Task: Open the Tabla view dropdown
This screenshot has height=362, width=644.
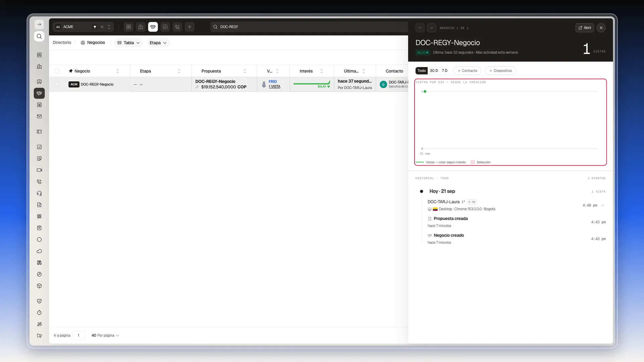Action: [129, 43]
